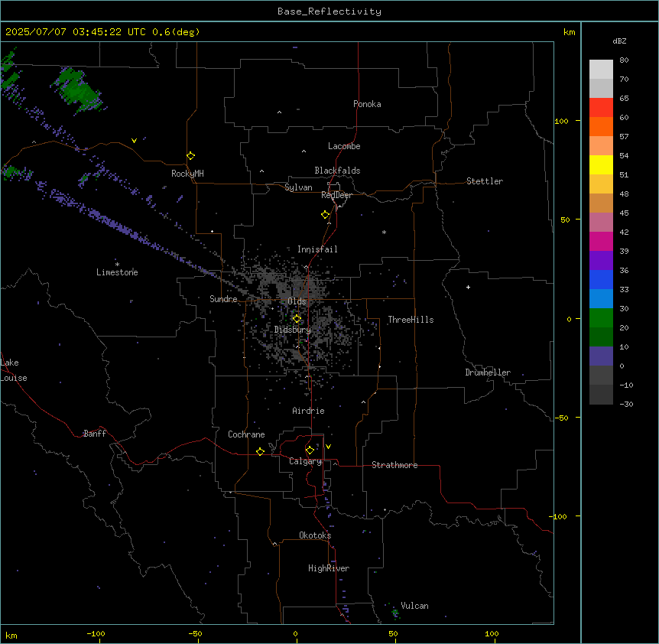Click the yellow diamond marker below Cochrane
This screenshot has width=659, height=644.
pyautogui.click(x=260, y=451)
